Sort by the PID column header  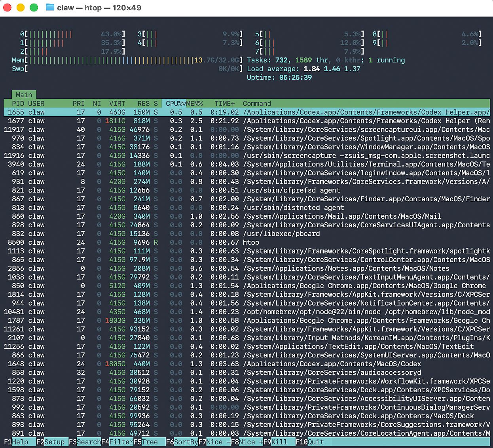point(18,104)
